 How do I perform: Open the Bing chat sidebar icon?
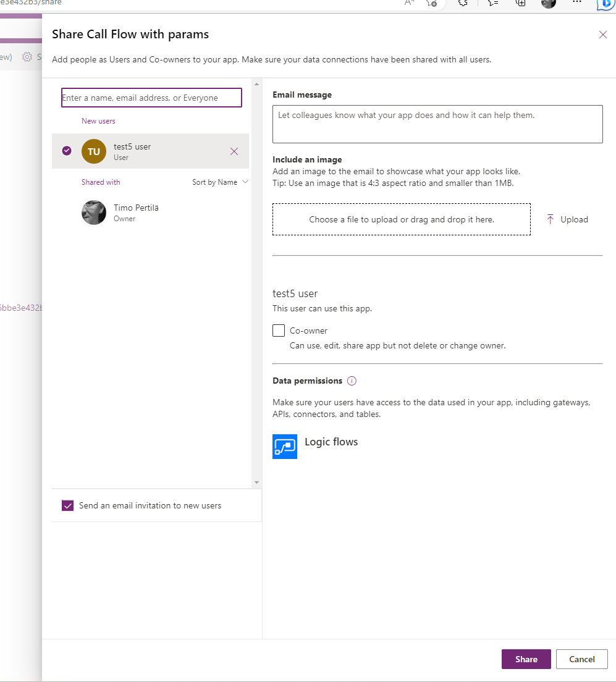(606, 4)
